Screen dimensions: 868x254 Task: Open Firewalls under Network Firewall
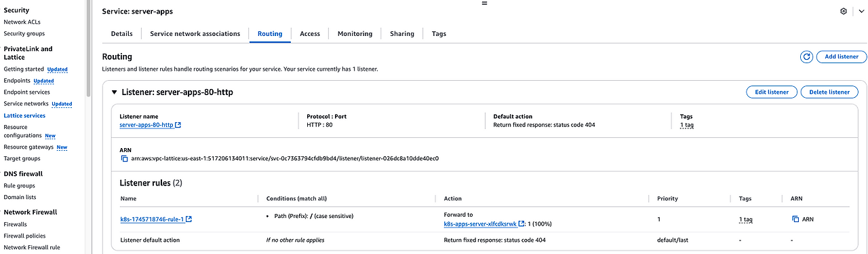(16, 224)
